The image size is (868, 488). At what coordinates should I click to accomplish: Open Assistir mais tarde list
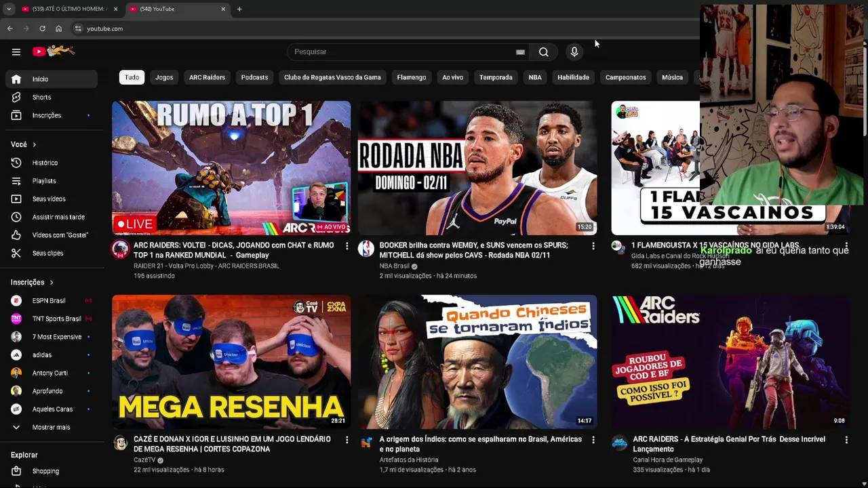52,217
